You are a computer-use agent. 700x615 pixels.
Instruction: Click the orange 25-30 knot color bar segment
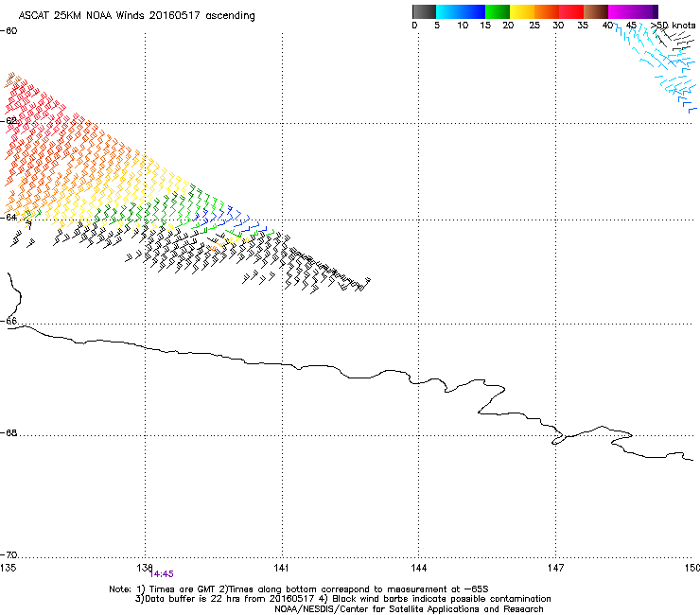[547, 11]
